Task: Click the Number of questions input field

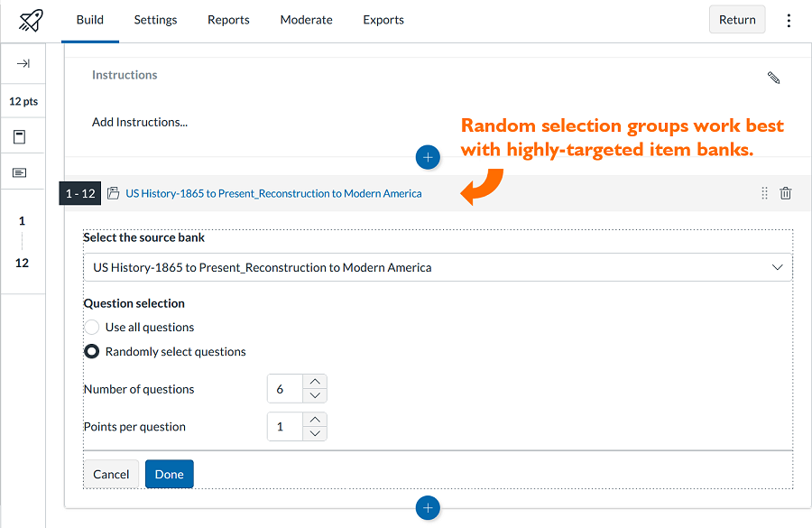Action: 285,389
